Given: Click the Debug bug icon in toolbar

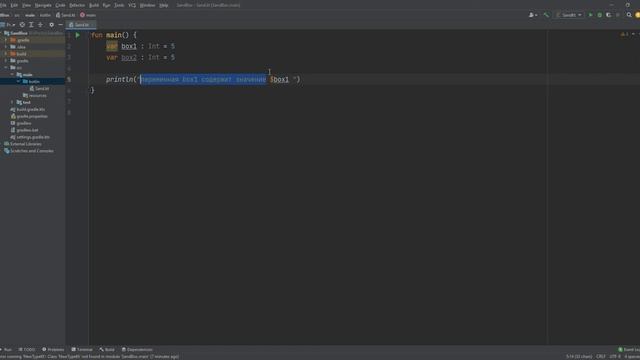Looking at the screenshot, I should coord(600,15).
